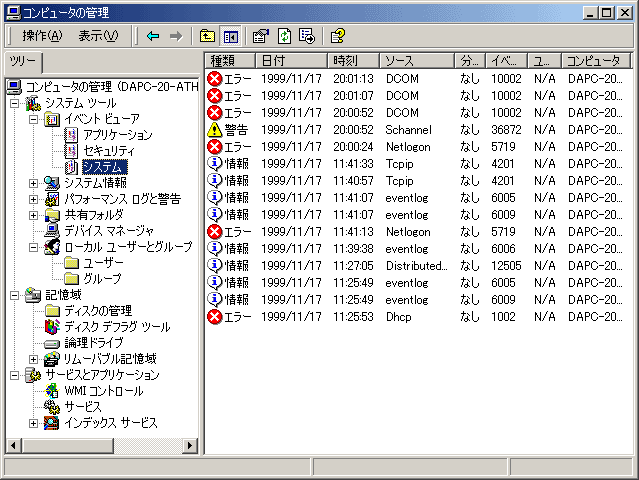The width and height of the screenshot is (639, 480).
Task: Click the tree pane left scroll arrow
Action: click(x=13, y=445)
